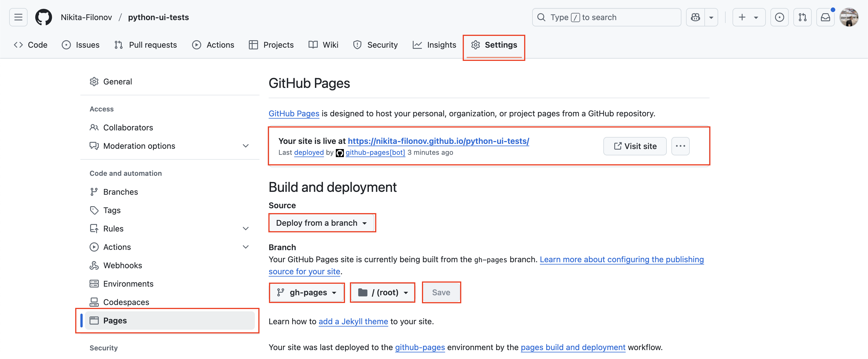868x359 pixels.
Task: Switch to the Projects tab
Action: coord(271,45)
